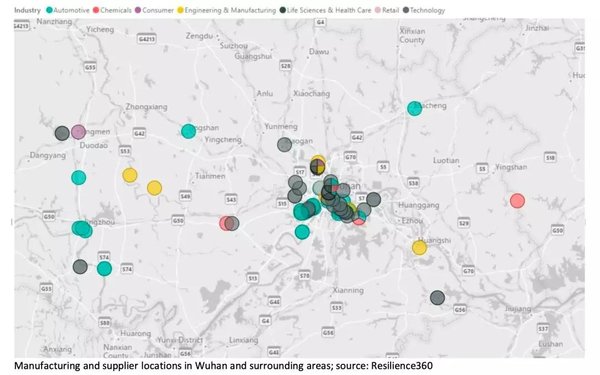The image size is (600, 375).
Task: Select the red Chemicals marker near Yingshan
Action: tap(517, 201)
